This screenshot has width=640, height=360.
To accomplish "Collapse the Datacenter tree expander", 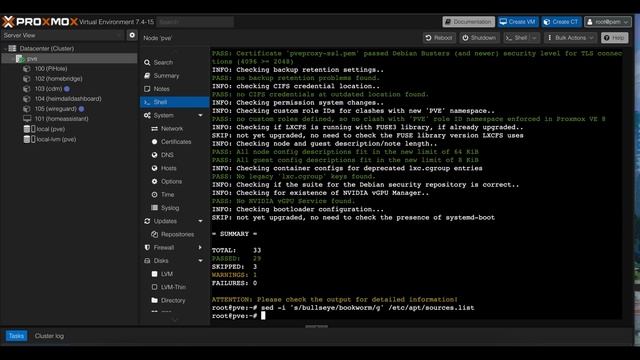I will [5, 49].
